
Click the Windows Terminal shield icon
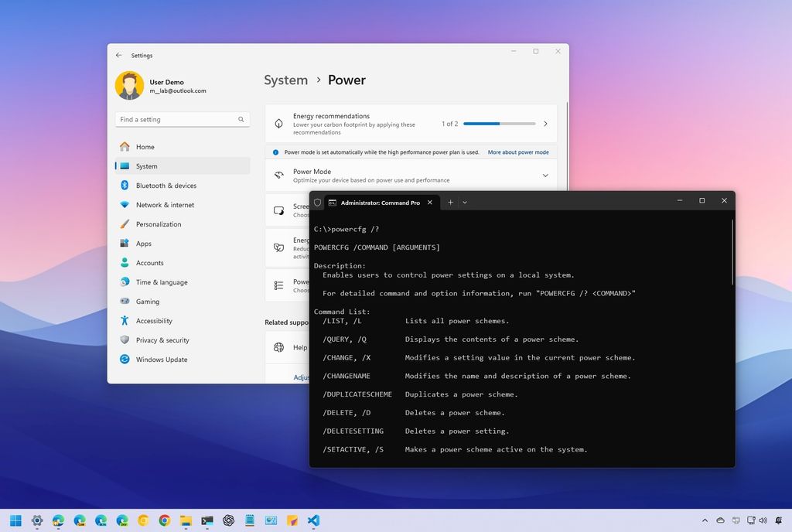(x=317, y=202)
